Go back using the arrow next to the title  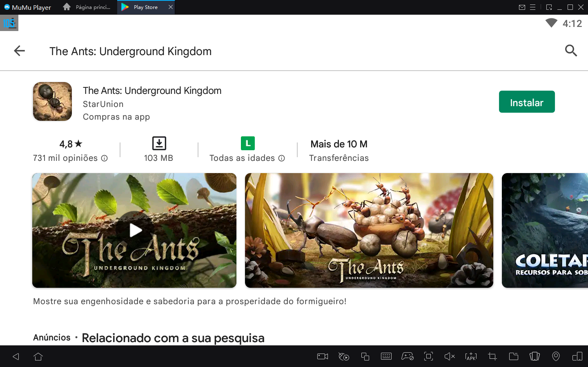[x=19, y=51]
